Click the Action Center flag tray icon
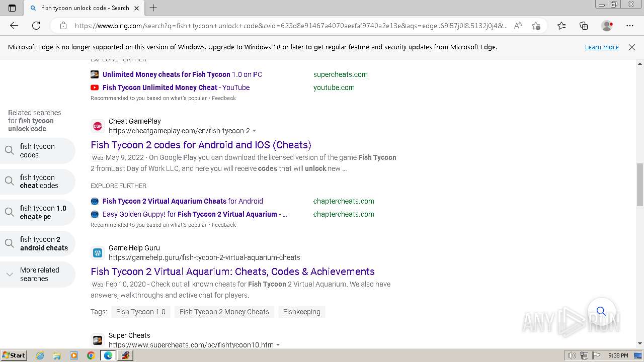Screen dimensions: 644x362 click(x=596, y=355)
